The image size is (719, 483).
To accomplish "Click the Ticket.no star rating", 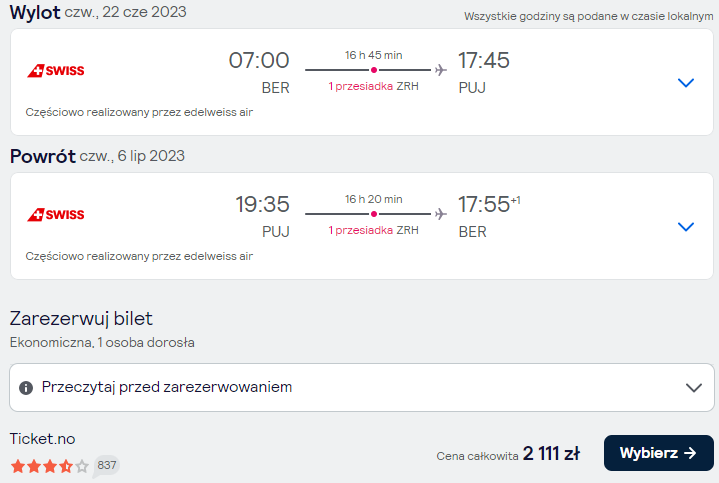I will (50, 466).
